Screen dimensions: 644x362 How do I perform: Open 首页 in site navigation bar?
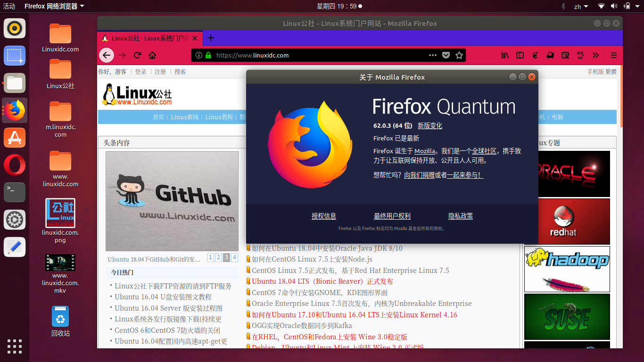click(x=158, y=117)
